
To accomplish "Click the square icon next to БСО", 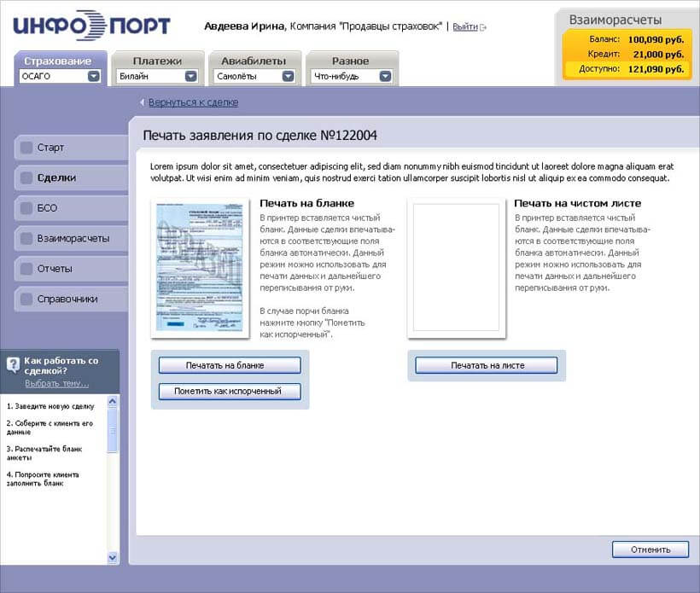I will point(26,208).
